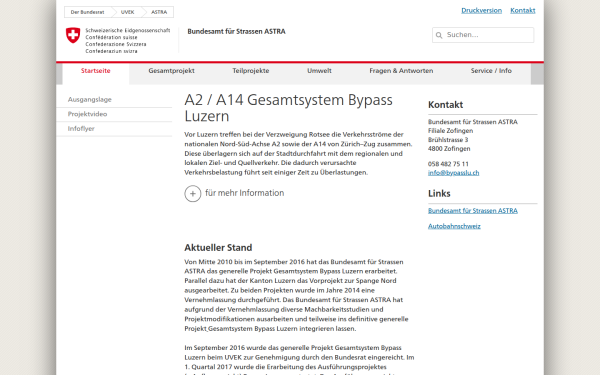600x375 pixels.
Task: Click the address line '4800 Zofingen'
Action: coord(449,148)
